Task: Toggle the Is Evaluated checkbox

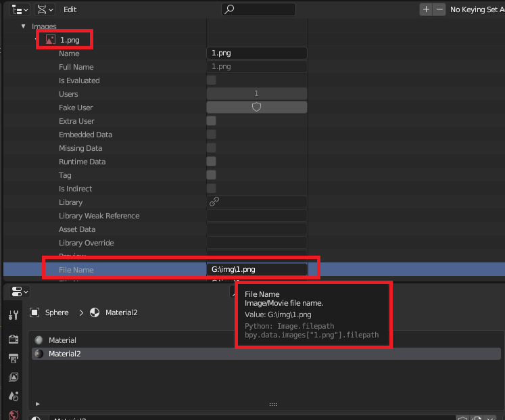Action: 212,80
